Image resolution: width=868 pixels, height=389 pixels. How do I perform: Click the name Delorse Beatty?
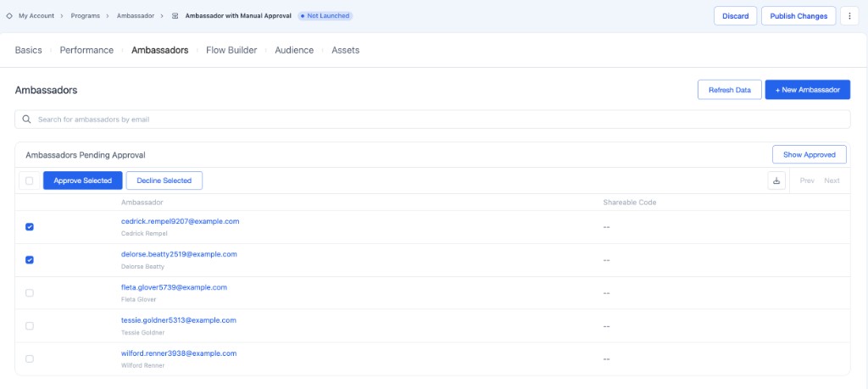pos(142,267)
